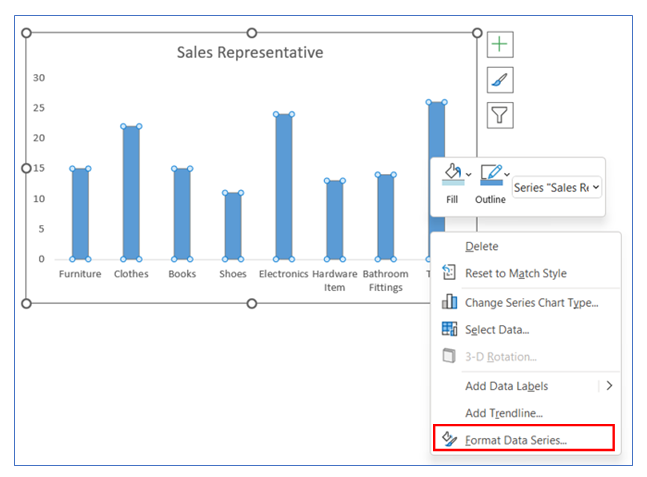
Task: Select the Sales Representative chart title
Action: point(250,52)
